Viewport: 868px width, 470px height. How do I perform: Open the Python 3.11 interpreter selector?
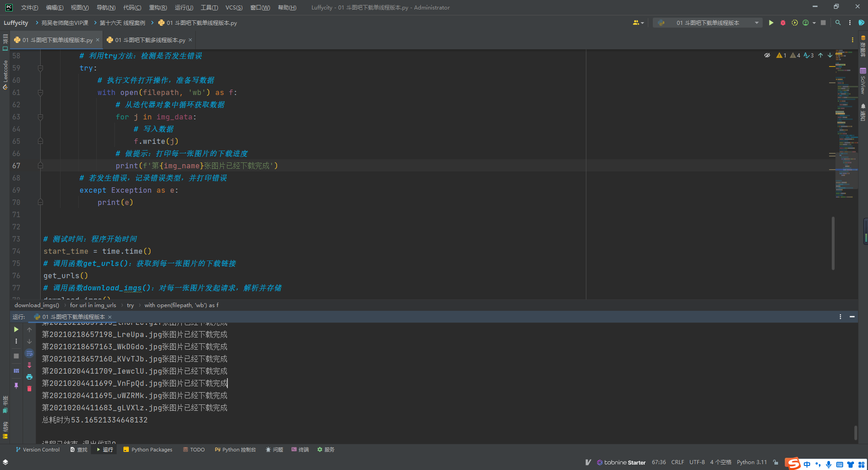coord(752,462)
